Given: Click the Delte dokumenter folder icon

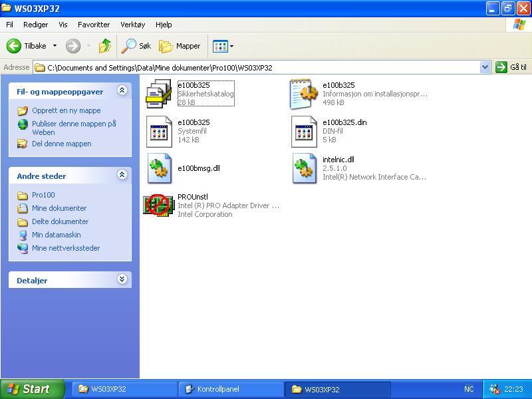Looking at the screenshot, I should (23, 222).
